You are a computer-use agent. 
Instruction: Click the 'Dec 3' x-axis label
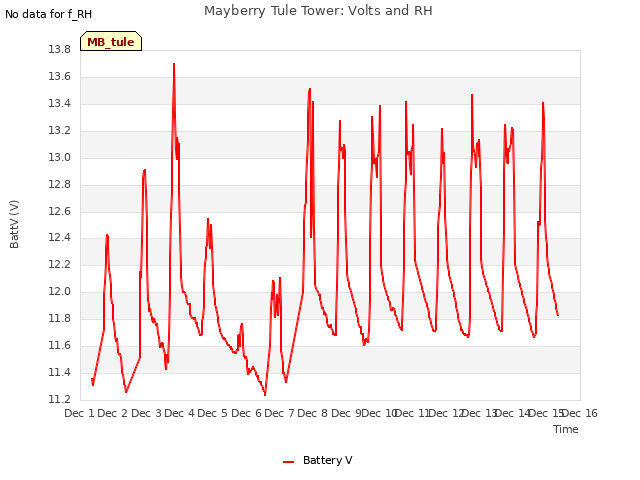147,413
